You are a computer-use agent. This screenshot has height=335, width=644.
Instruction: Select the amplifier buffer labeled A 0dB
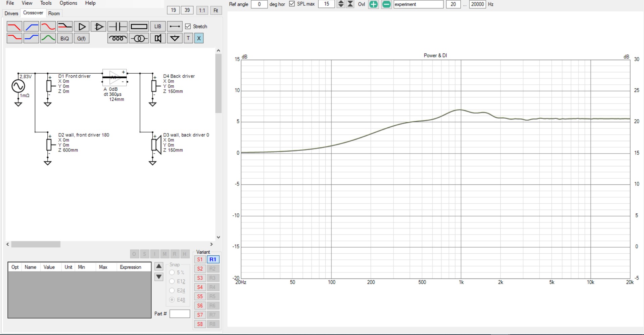(114, 78)
